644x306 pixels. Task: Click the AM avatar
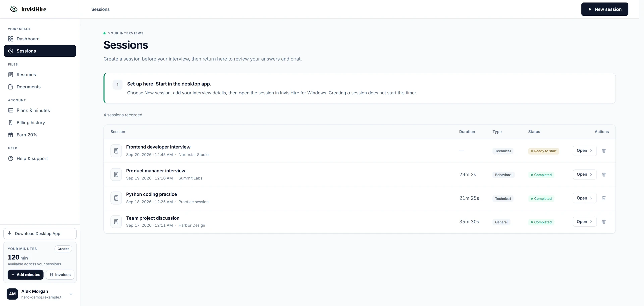[x=12, y=294]
